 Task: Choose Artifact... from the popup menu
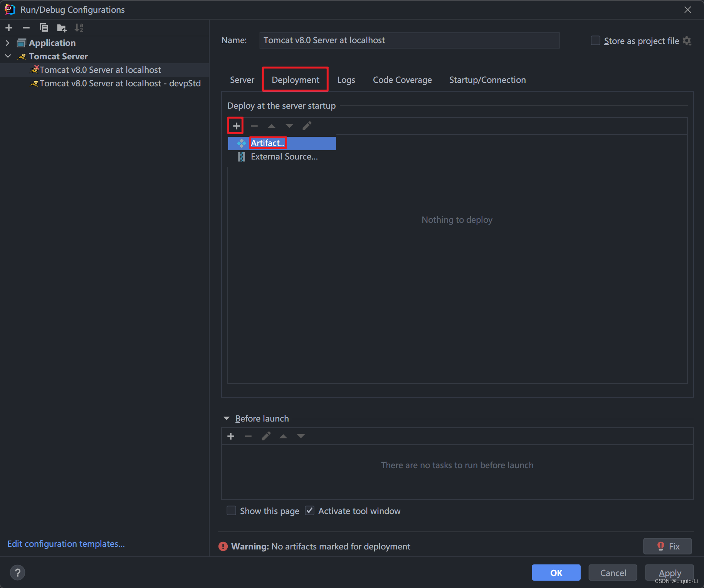(x=282, y=143)
